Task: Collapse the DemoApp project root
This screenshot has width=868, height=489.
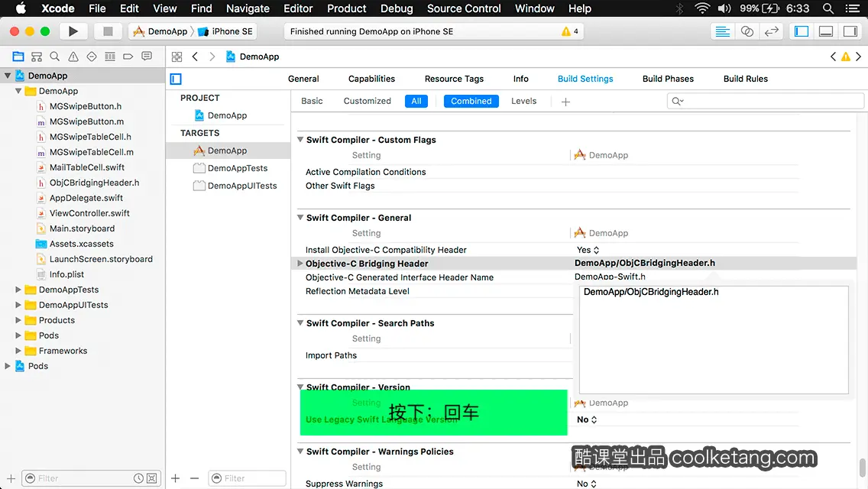Action: [x=8, y=76]
